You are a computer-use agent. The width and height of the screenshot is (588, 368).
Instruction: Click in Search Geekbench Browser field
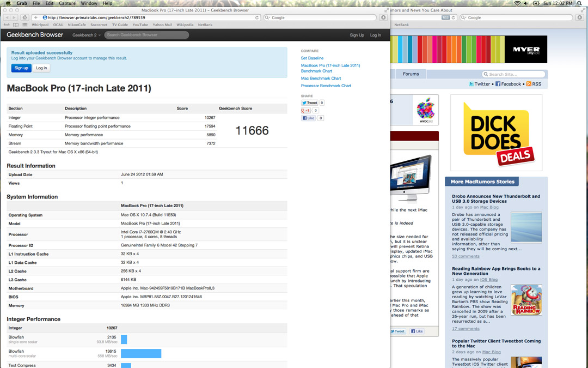point(146,35)
